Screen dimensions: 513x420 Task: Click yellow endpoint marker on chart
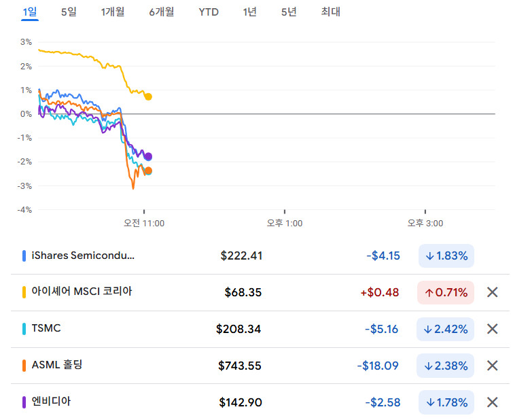pyautogui.click(x=148, y=97)
